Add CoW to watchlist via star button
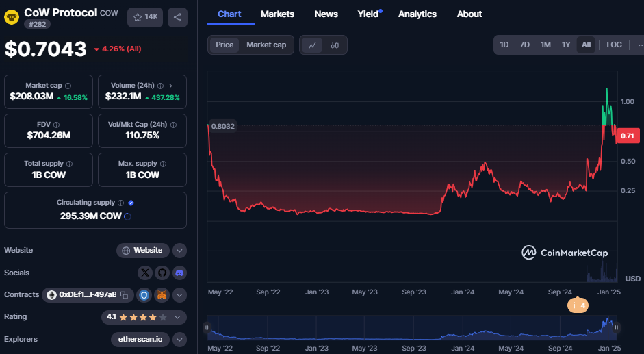 [145, 17]
